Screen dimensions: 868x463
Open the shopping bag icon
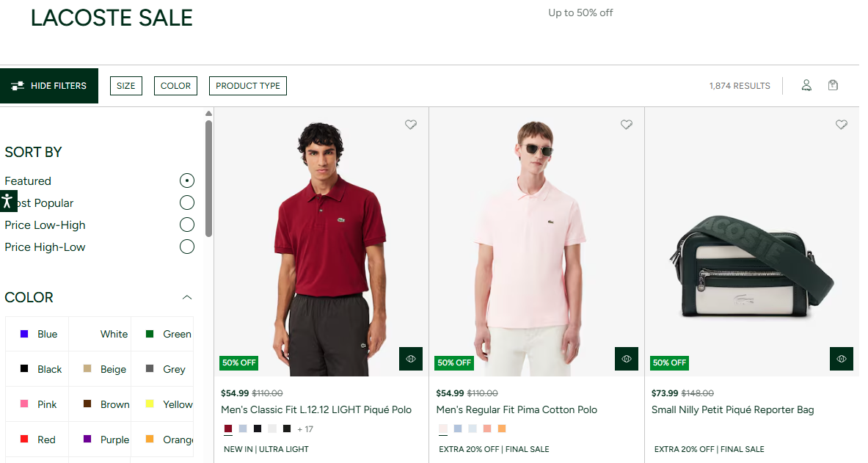pyautogui.click(x=833, y=85)
